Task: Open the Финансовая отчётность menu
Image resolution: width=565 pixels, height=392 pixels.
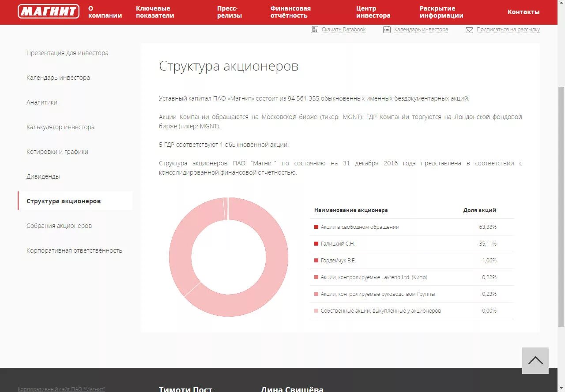Action: point(290,12)
